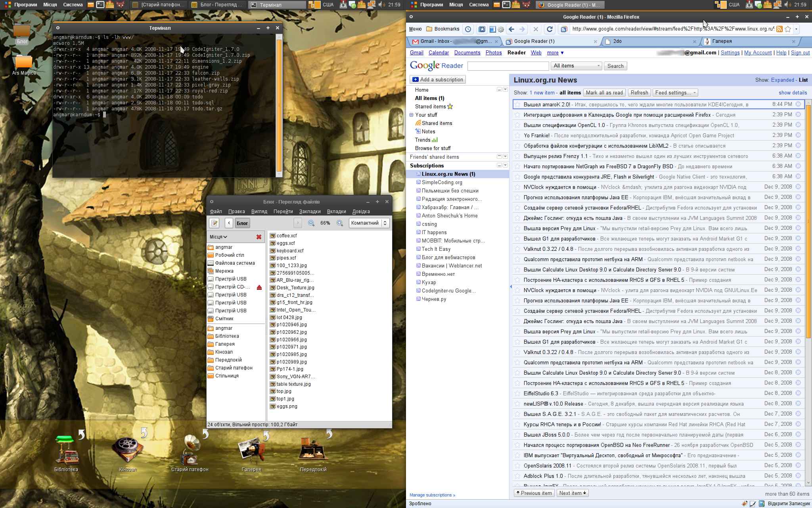Click the Terminal window scrollbar
The height and width of the screenshot is (508, 812).
click(x=279, y=105)
